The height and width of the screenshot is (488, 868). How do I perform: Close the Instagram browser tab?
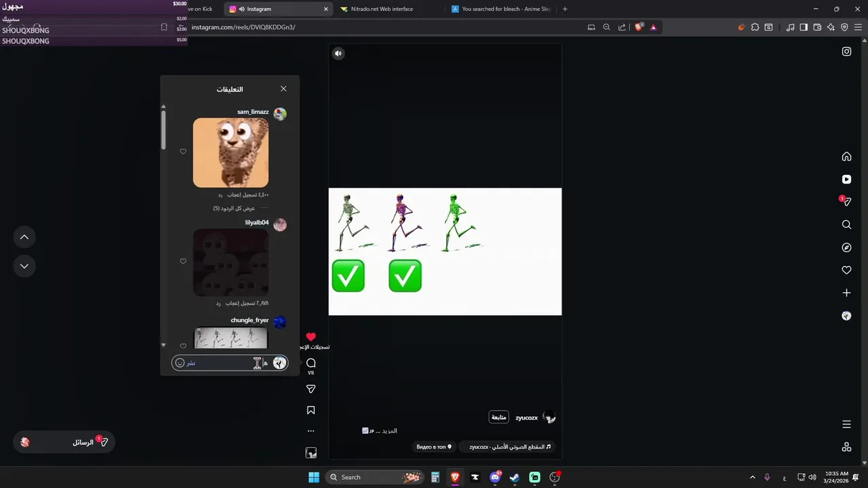(x=325, y=9)
